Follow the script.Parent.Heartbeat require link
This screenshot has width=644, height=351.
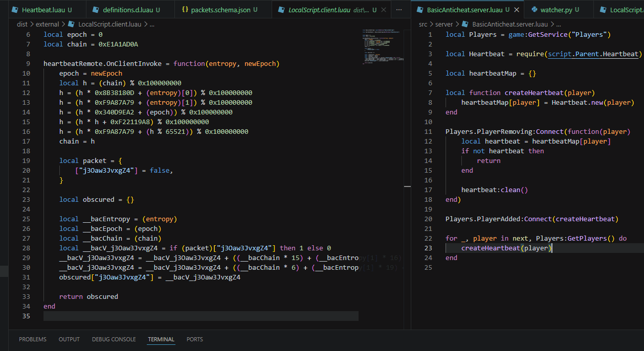tap(593, 54)
